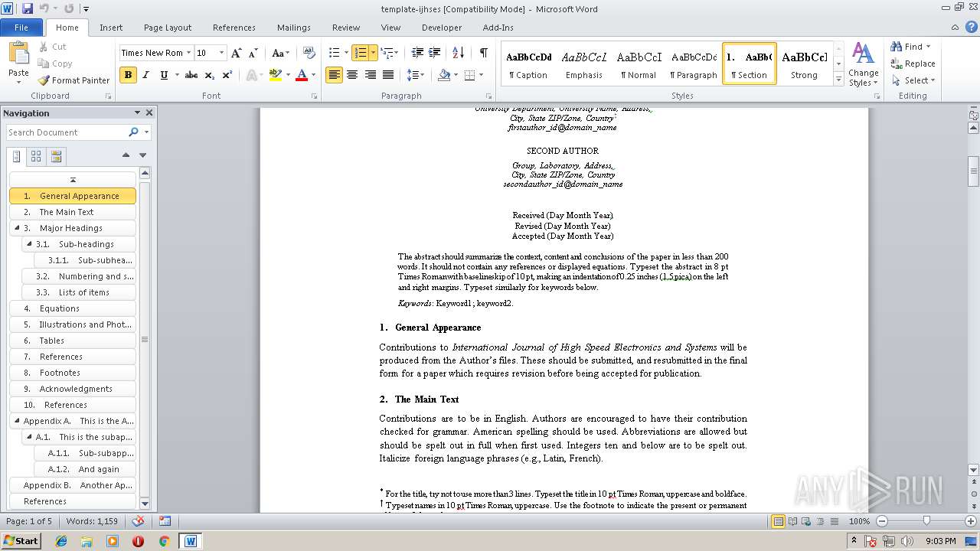The width and height of the screenshot is (980, 551).
Task: Clear formatting with the eraser icon
Action: [x=309, y=53]
